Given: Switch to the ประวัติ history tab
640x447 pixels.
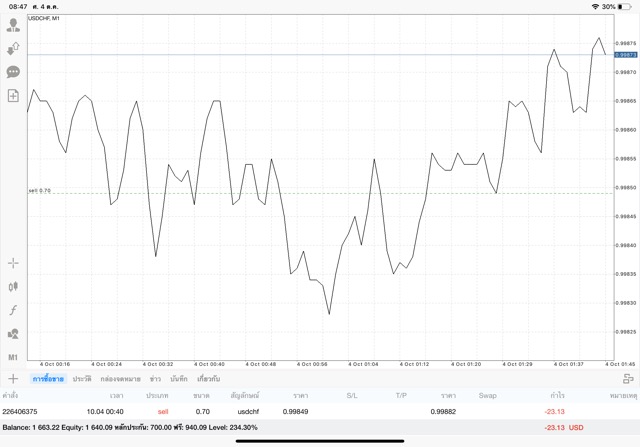Looking at the screenshot, I should pos(82,379).
